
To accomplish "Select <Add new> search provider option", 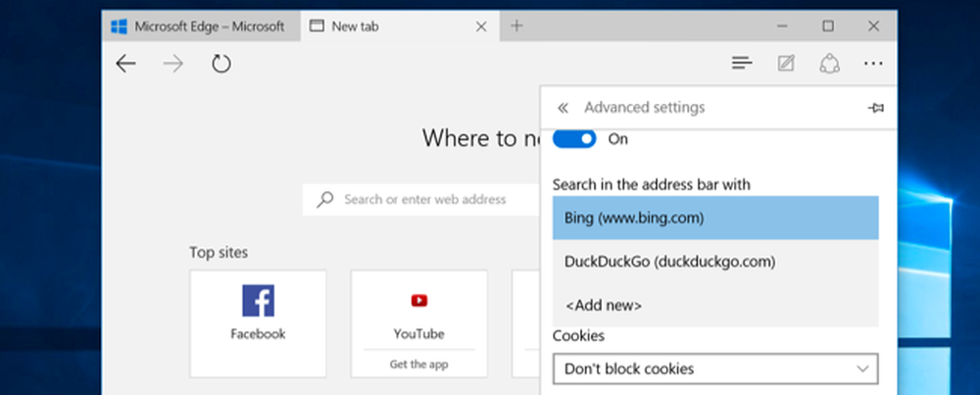I will click(715, 305).
